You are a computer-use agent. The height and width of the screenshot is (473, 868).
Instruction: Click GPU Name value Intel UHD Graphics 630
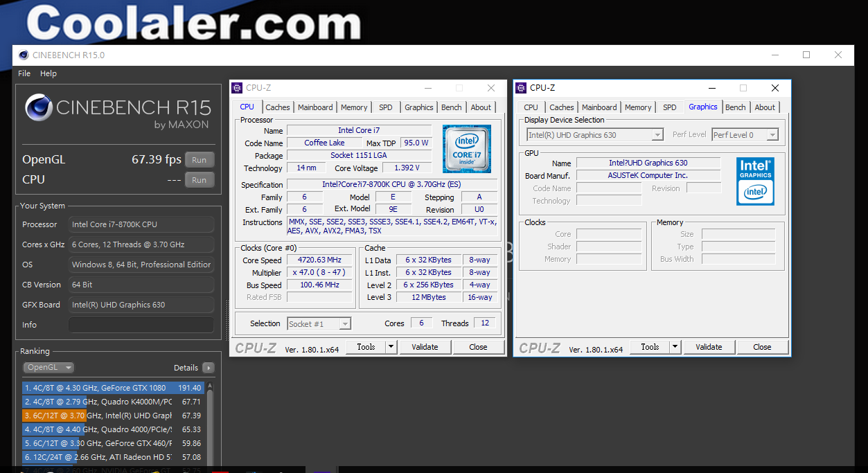648,163
